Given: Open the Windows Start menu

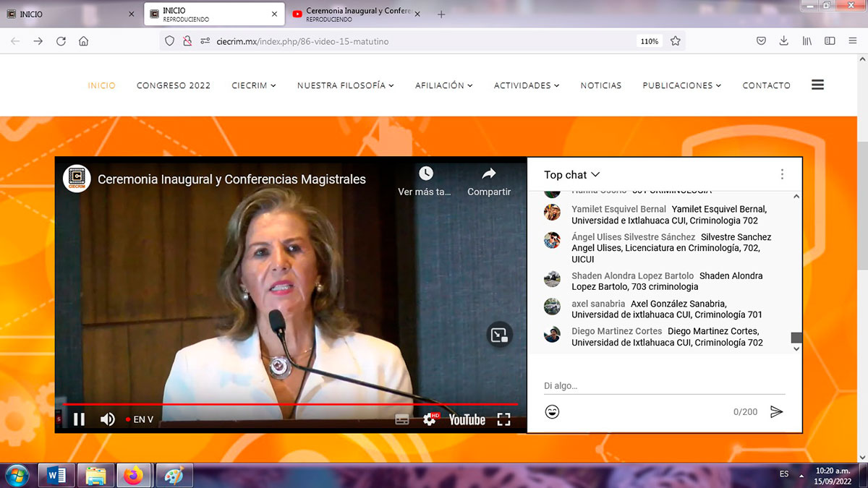Looking at the screenshot, I should coord(16,476).
